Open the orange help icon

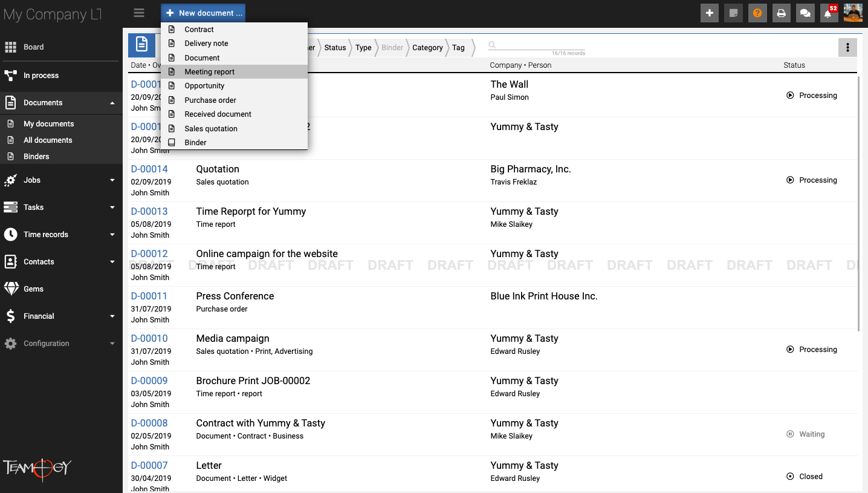coord(757,13)
